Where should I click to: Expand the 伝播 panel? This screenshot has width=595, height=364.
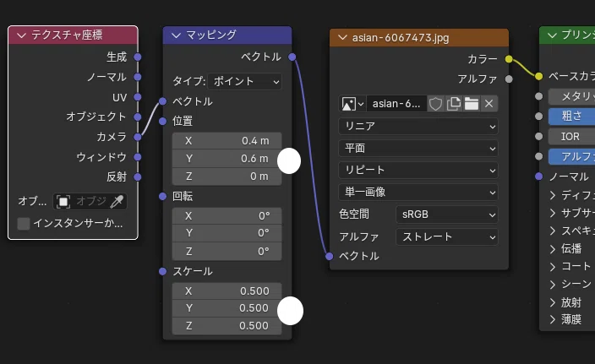(x=553, y=249)
